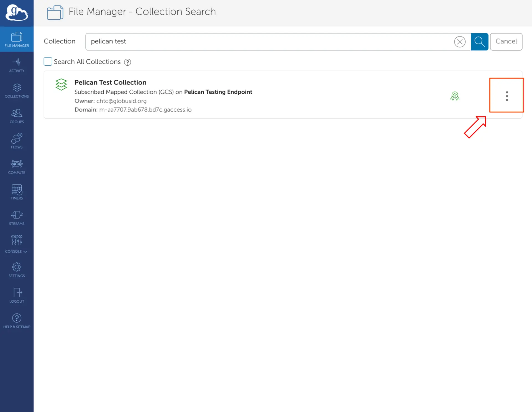Open Help & Sitemap
532x412 pixels.
pos(17,321)
